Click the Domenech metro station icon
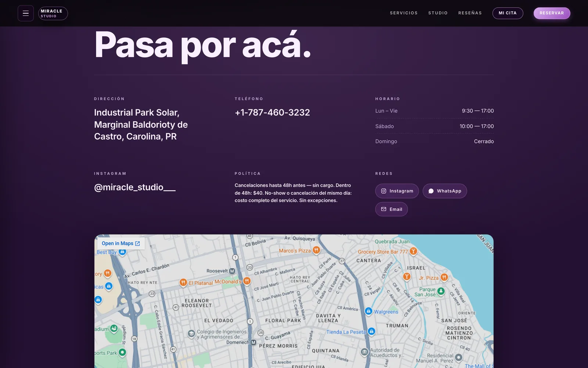This screenshot has height=368, width=588. click(x=253, y=342)
